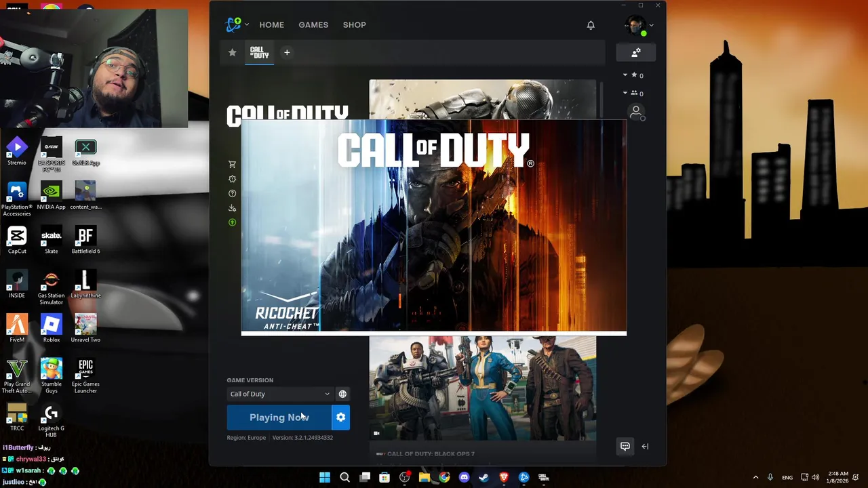Show hidden system tray icons
This screenshot has width=868, height=488.
coord(755,477)
